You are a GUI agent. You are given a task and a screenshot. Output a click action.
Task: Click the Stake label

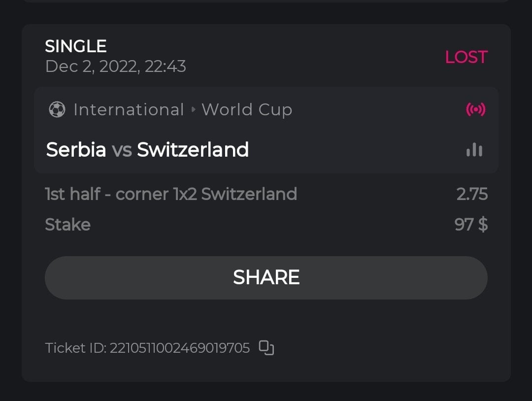click(x=68, y=225)
